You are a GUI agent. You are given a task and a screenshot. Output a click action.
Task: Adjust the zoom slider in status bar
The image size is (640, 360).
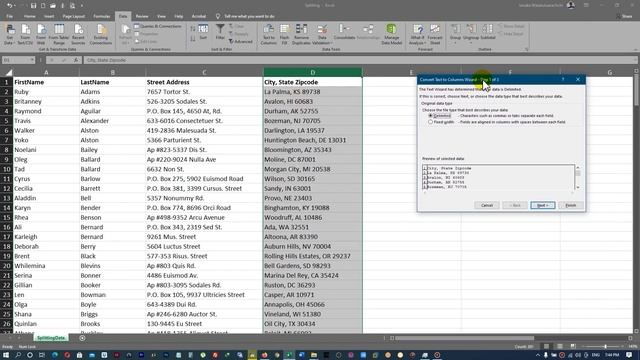point(605,347)
